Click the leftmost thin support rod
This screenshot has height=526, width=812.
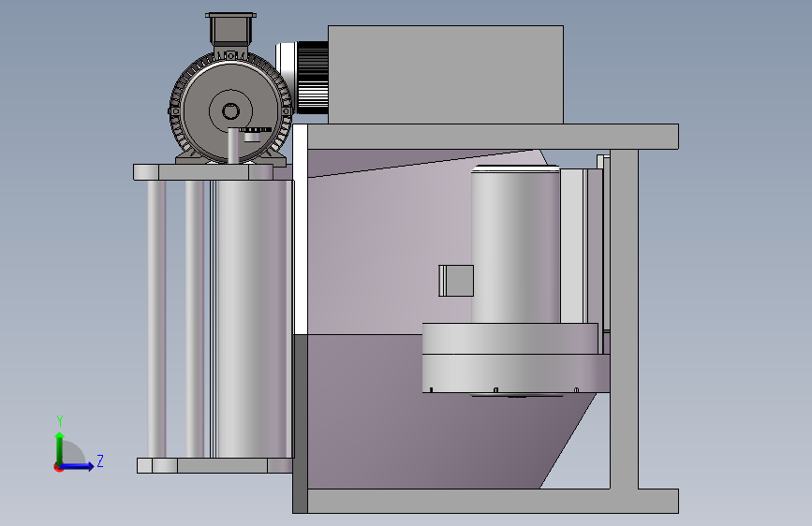pos(156,319)
